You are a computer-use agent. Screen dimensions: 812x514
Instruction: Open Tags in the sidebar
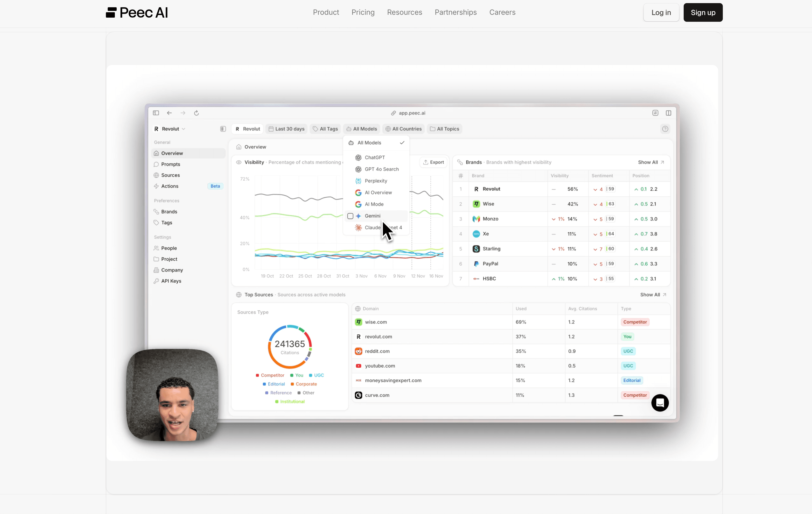pos(188,223)
